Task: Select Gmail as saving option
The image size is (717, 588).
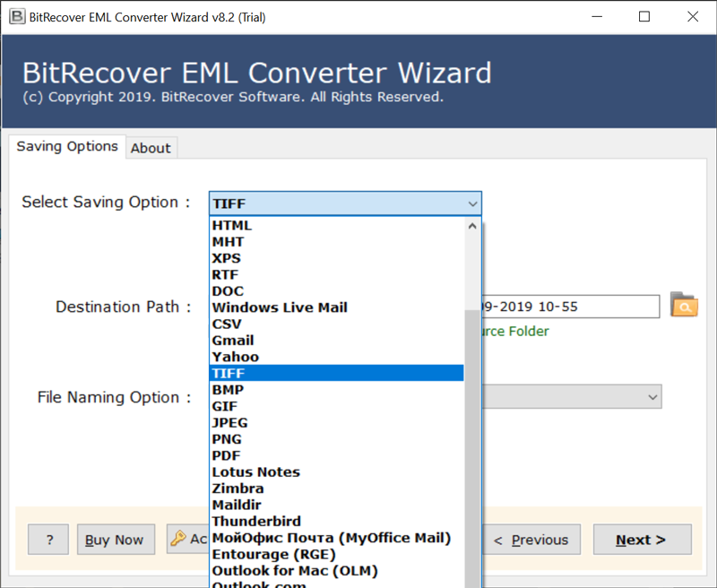Action: [336, 341]
